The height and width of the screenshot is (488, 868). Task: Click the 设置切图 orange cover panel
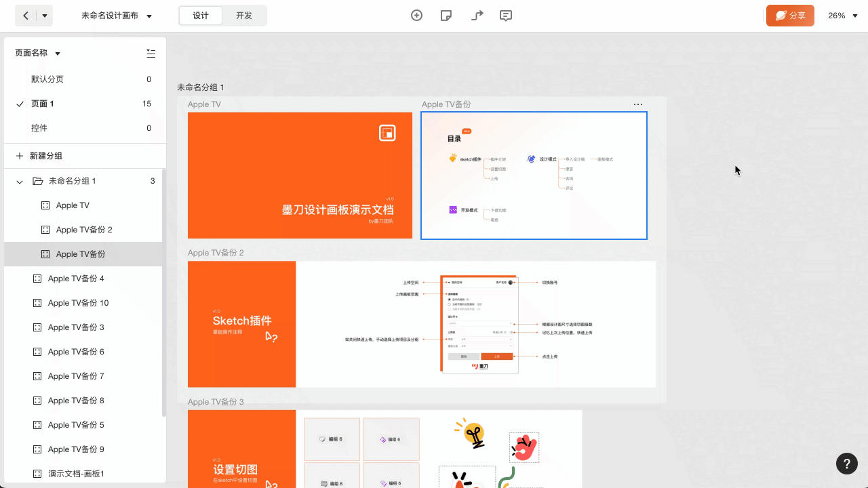coord(241,449)
